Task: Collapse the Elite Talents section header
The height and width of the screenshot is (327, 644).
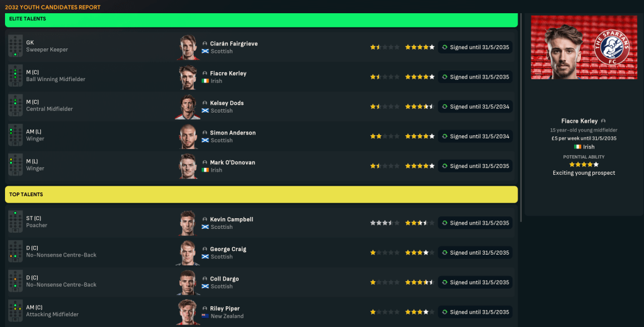Action: (261, 19)
